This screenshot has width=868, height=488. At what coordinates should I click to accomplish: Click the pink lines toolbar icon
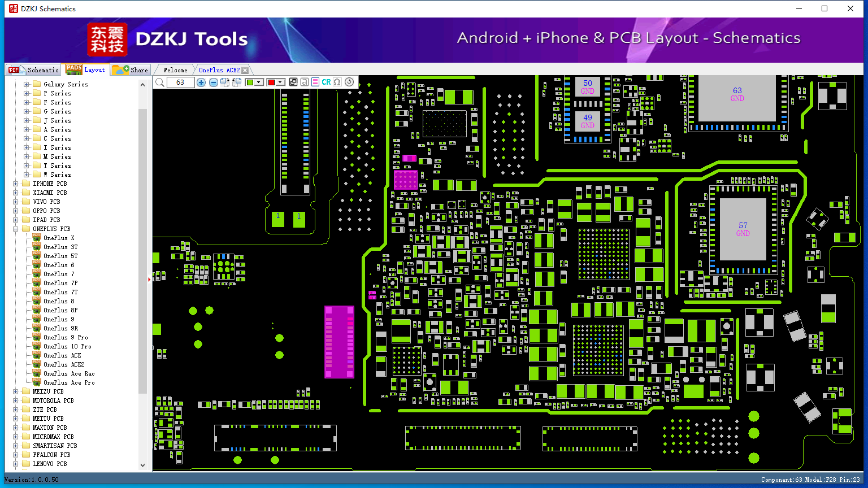315,82
